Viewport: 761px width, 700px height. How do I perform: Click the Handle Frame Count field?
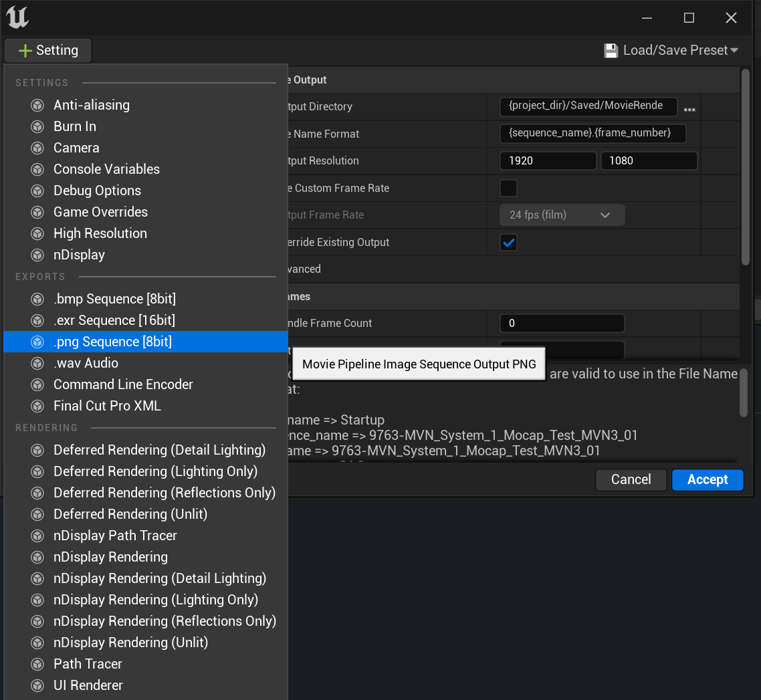pyautogui.click(x=562, y=323)
